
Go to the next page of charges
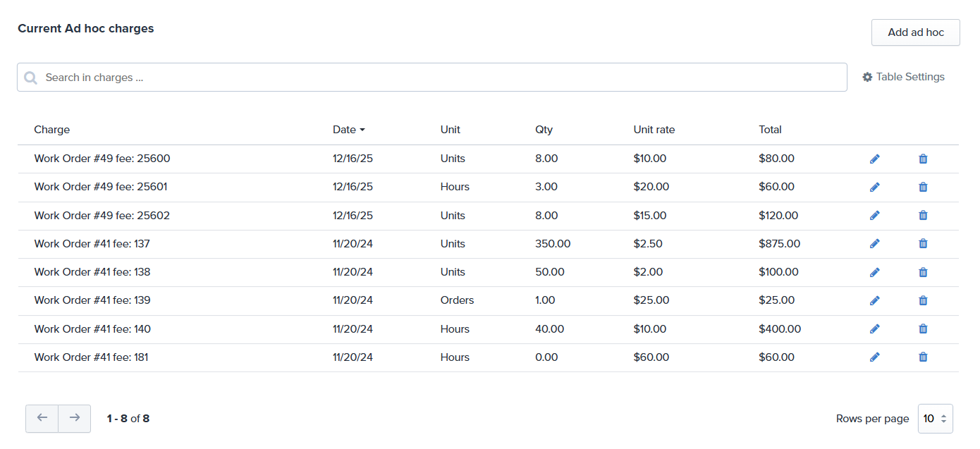pos(75,418)
